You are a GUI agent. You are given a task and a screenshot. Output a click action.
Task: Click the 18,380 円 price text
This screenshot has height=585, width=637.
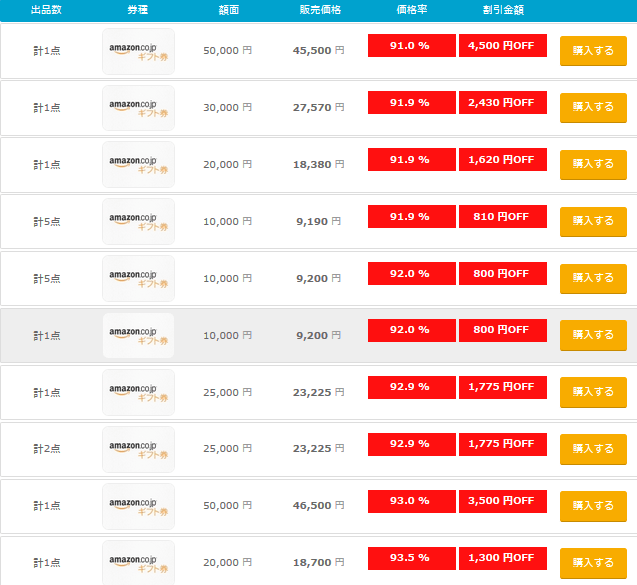318,165
